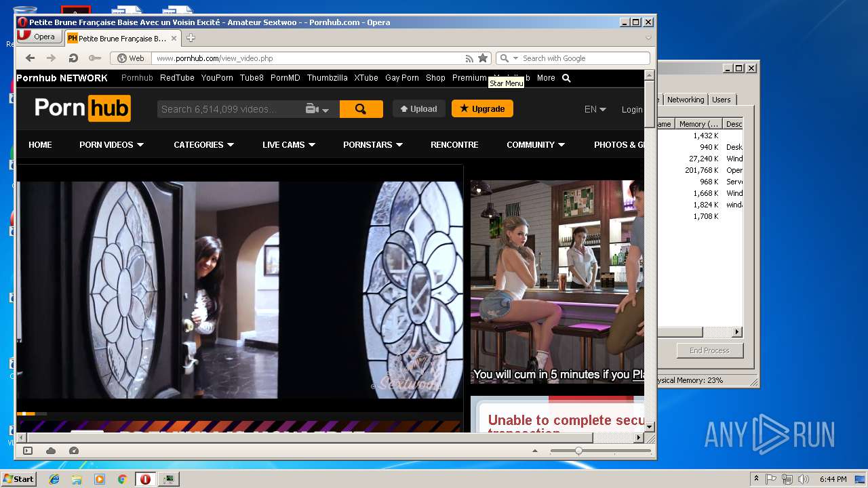This screenshot has width=868, height=488.
Task: Click the page vertical scrollbar down arrow
Action: click(649, 427)
